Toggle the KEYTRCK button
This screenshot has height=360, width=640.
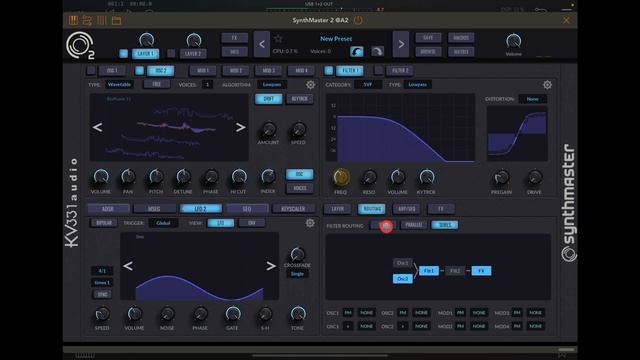(300, 99)
